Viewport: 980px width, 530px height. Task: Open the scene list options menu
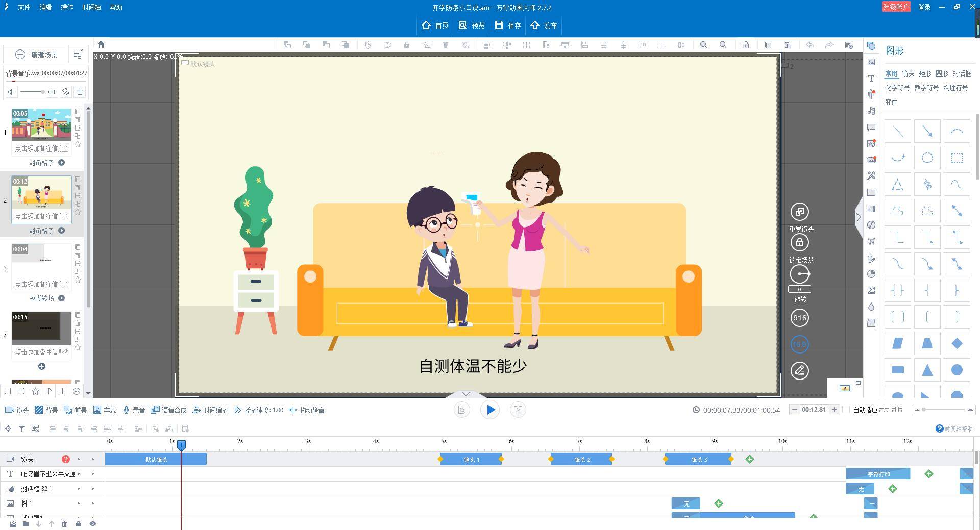(78, 54)
